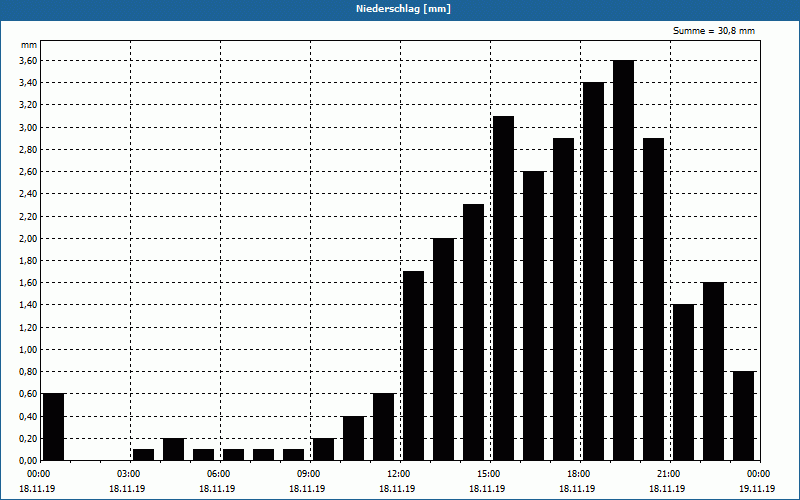Select the 0,40 mm bar after 10:00
Screen dimensions: 800x500
(354, 438)
